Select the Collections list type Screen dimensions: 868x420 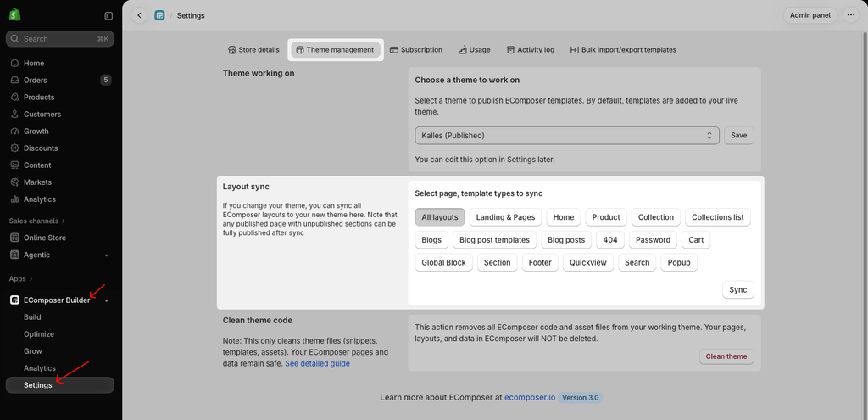[x=717, y=217]
